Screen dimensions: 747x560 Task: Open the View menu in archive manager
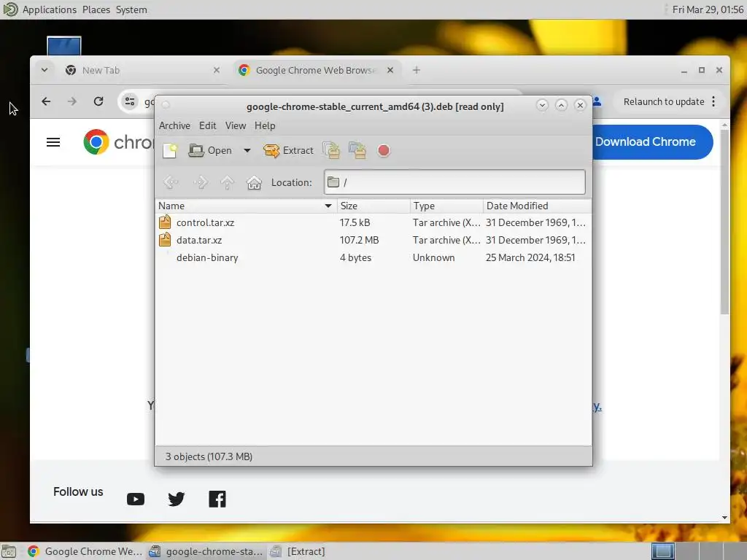point(236,125)
